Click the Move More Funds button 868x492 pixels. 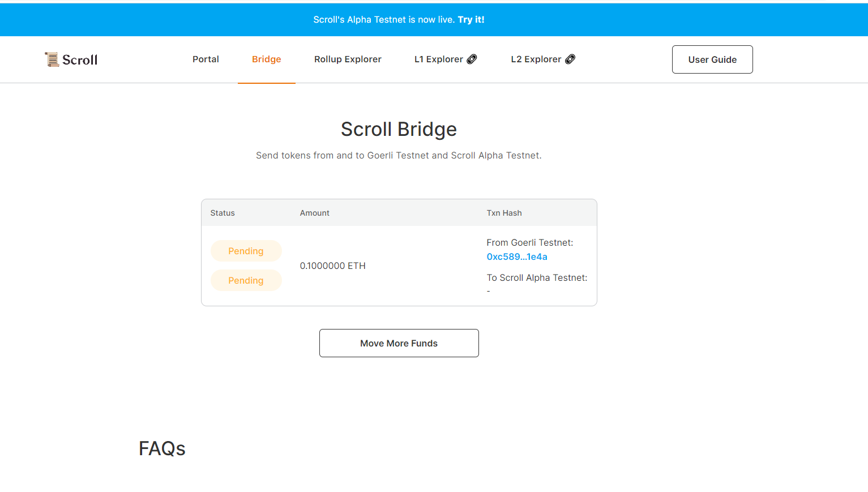[x=399, y=343]
